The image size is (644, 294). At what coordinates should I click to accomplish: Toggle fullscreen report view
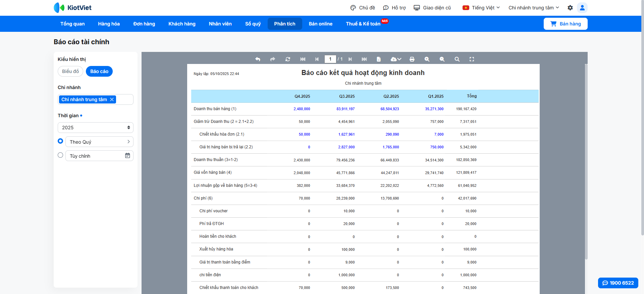coord(472,59)
